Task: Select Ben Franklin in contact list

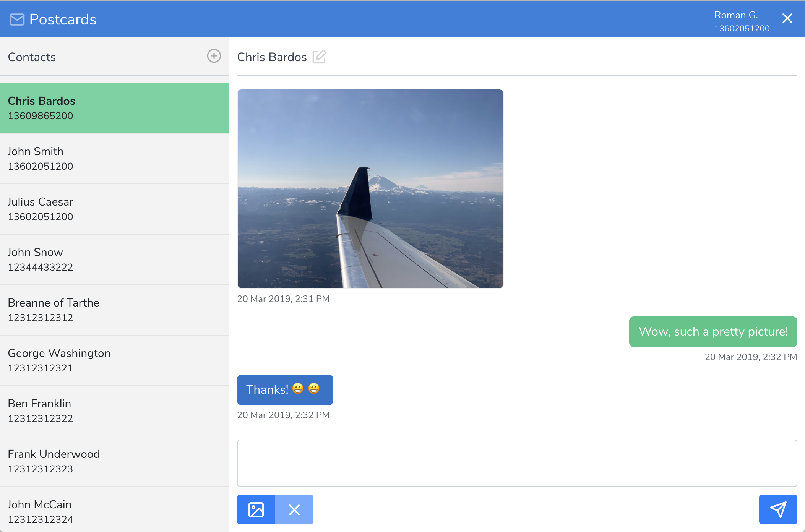Action: (115, 411)
